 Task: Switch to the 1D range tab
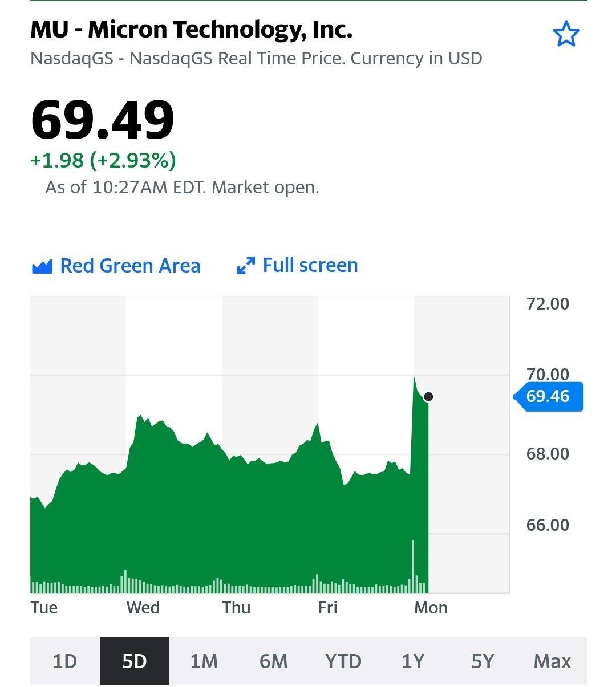click(64, 661)
